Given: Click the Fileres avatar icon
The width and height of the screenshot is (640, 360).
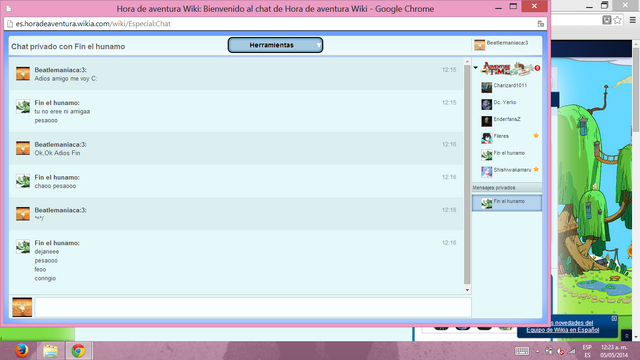Looking at the screenshot, I should coord(487,138).
